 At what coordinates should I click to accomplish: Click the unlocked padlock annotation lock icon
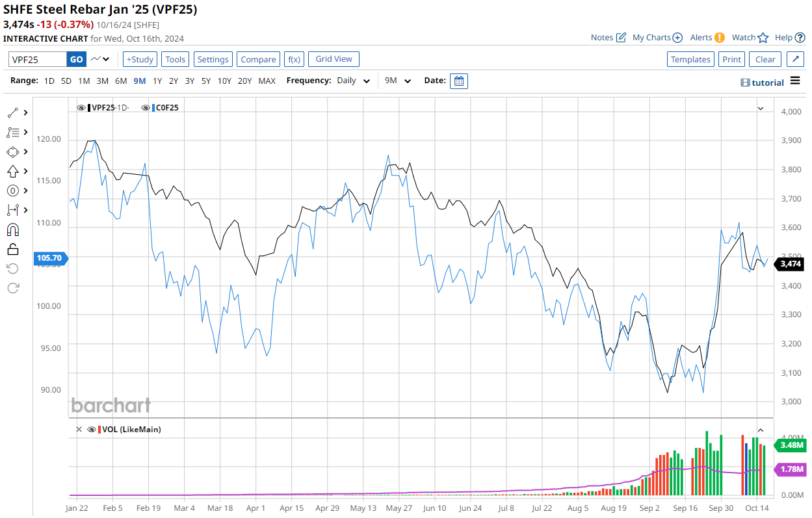click(13, 249)
